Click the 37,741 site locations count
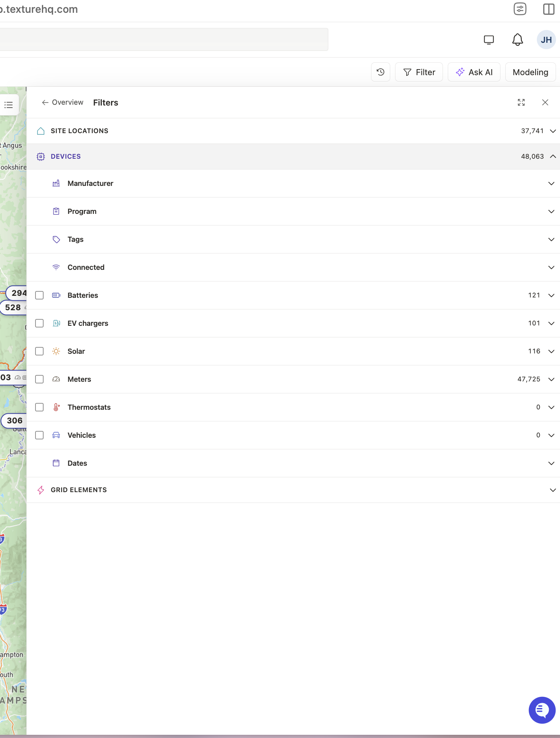Screen dimensions: 560x738 (532, 131)
